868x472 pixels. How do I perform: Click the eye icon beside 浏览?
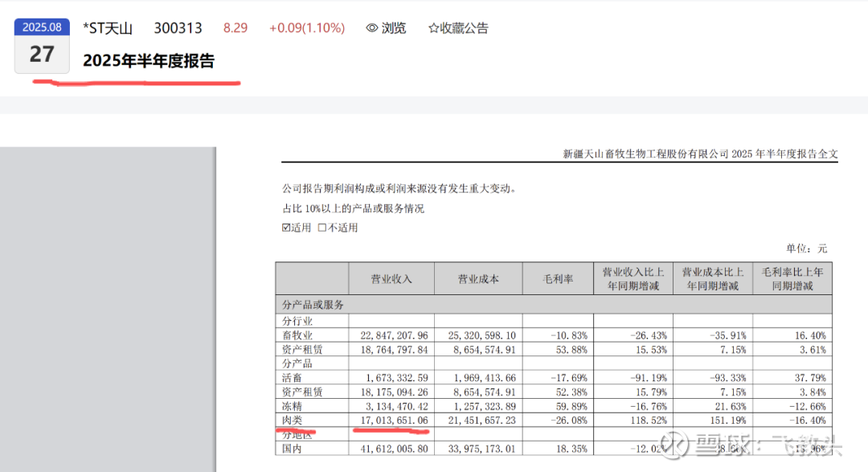[371, 28]
